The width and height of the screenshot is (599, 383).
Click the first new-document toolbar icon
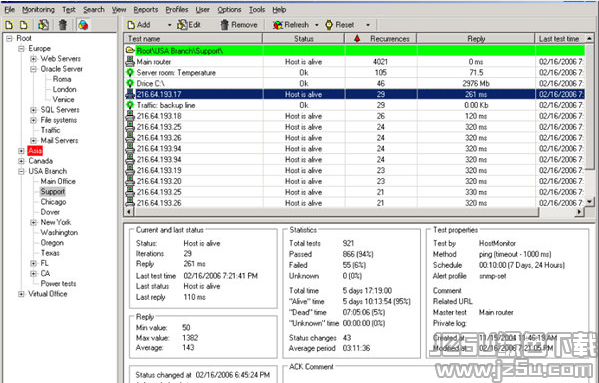tap(9, 25)
